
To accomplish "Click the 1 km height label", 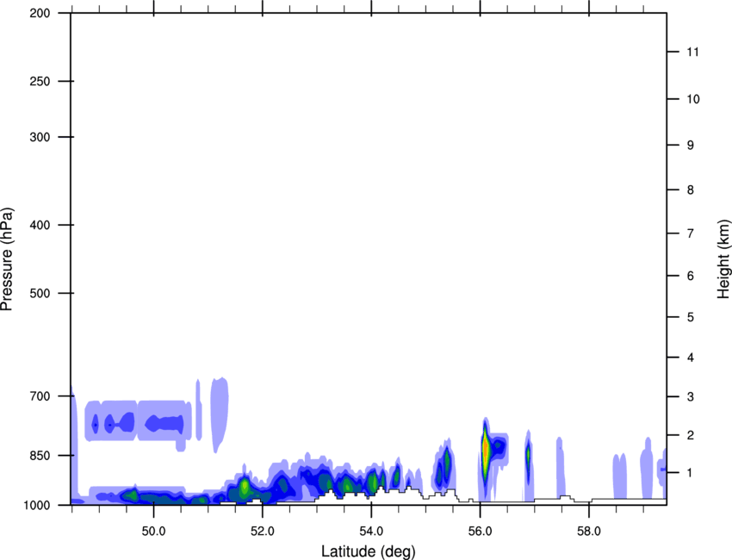I will point(690,473).
